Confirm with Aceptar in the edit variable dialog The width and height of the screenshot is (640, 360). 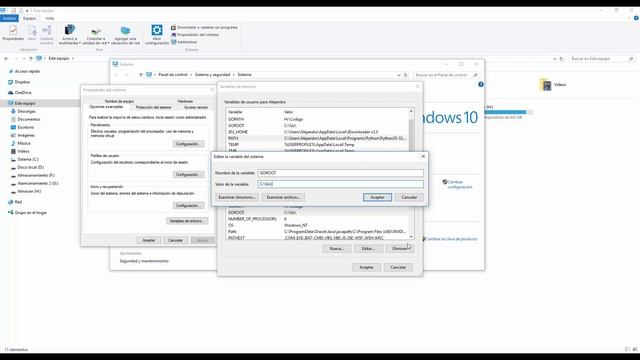tap(377, 198)
